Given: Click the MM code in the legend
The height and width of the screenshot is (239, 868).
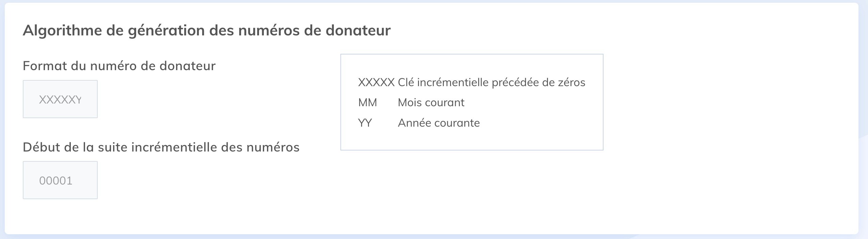Looking at the screenshot, I should [x=368, y=102].
